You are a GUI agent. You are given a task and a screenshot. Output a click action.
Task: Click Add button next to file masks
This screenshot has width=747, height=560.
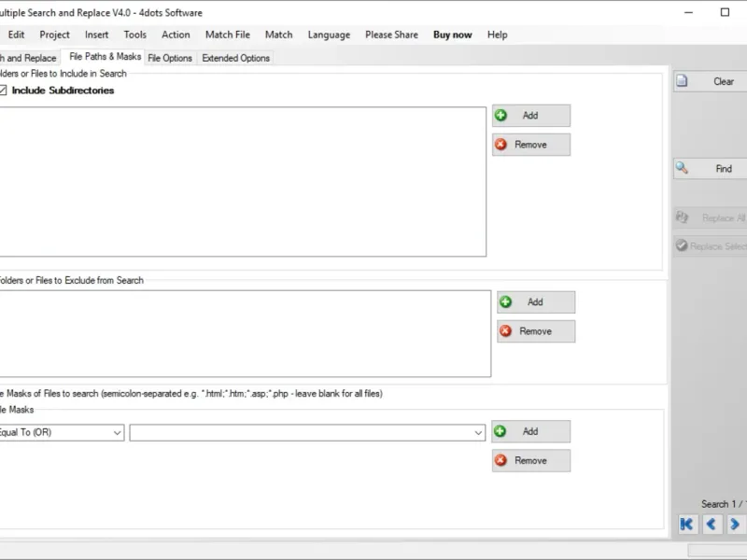pos(530,431)
